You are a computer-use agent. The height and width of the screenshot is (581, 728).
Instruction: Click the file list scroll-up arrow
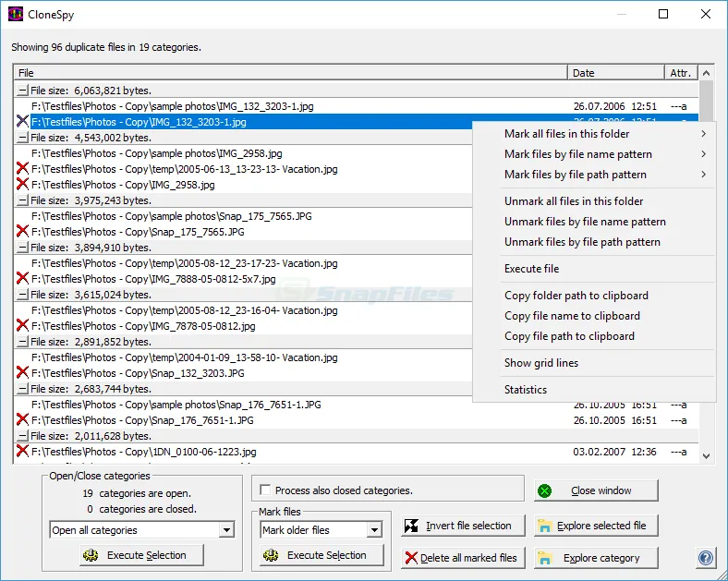706,73
